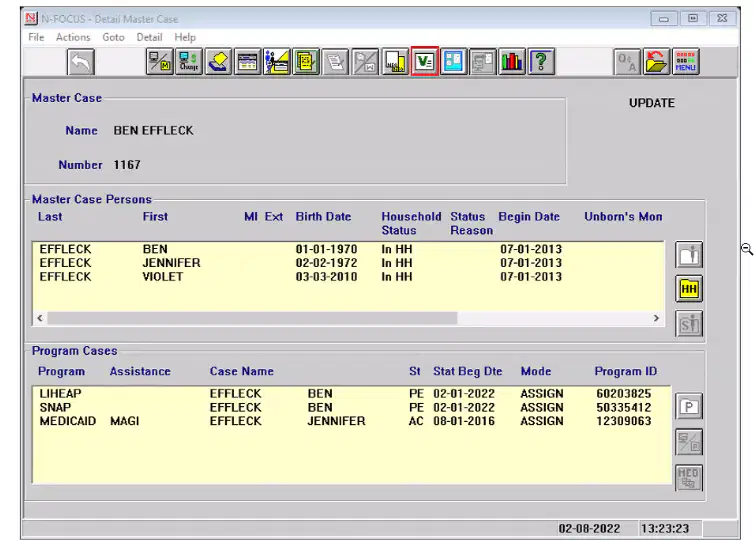754x541 pixels.
Task: Click the blue panel layout icon
Action: coord(453,62)
